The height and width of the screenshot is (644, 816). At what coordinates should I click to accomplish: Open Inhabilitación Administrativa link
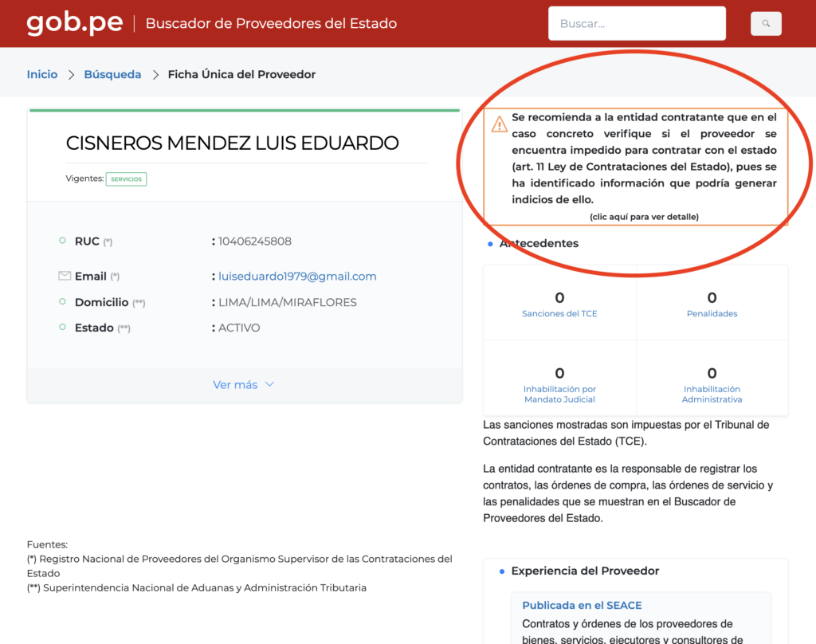712,394
